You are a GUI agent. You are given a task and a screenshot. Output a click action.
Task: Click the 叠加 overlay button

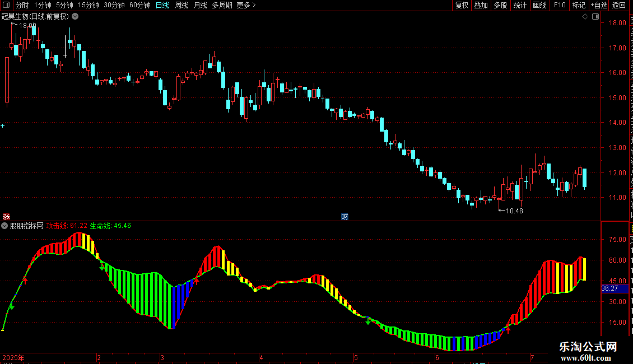point(481,5)
